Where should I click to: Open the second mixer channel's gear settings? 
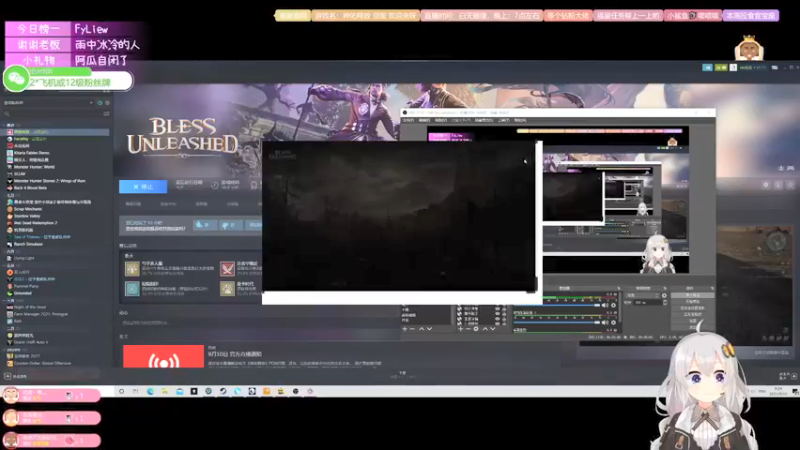coord(613,322)
